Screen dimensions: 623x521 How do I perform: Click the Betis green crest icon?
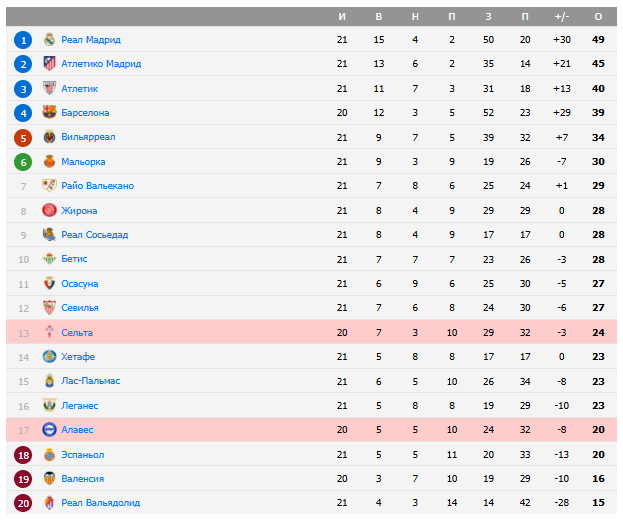49,259
